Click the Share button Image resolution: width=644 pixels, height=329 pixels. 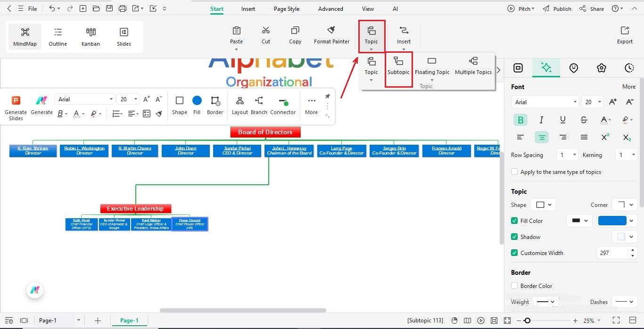(592, 8)
